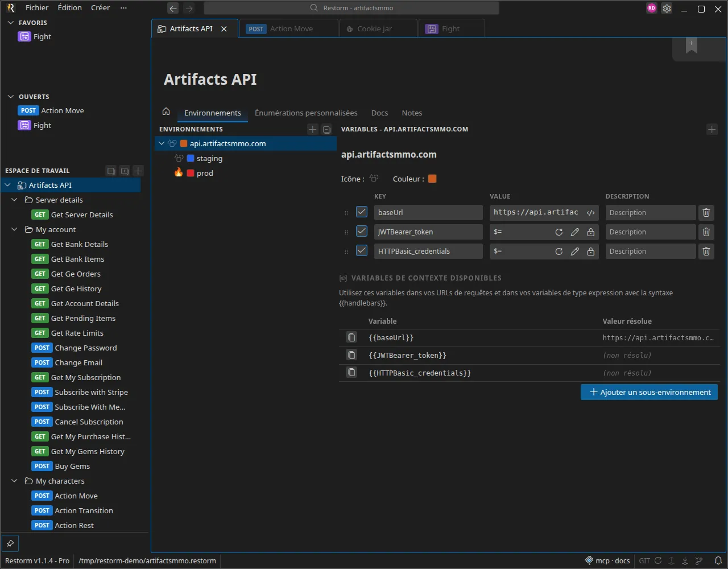Add a variable using the plus icon
This screenshot has height=569, width=728.
click(x=712, y=130)
